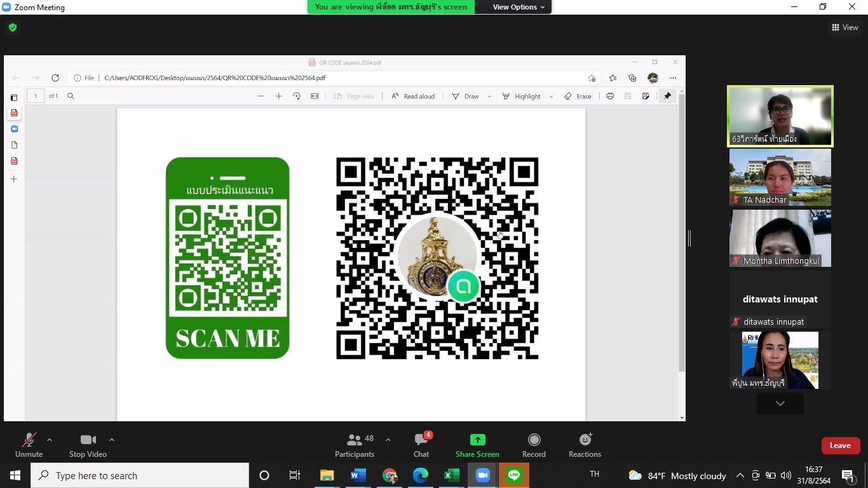Open Excel from the taskbar

click(x=451, y=475)
